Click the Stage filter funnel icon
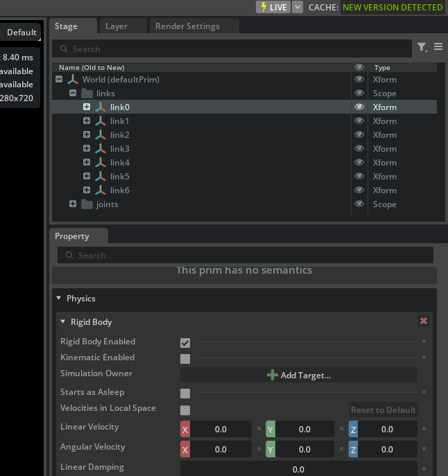Screen dimensions: 448x476 (x=421, y=47)
